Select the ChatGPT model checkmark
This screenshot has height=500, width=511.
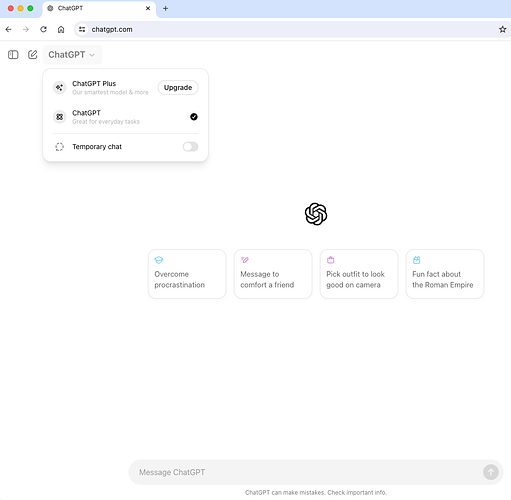194,117
